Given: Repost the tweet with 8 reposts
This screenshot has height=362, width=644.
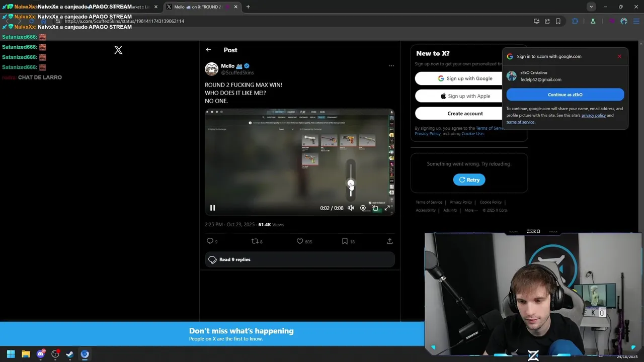Looking at the screenshot, I should (x=257, y=241).
